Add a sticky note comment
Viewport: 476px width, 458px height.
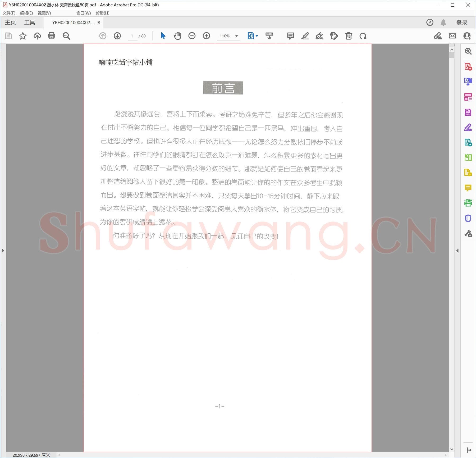[x=291, y=36]
